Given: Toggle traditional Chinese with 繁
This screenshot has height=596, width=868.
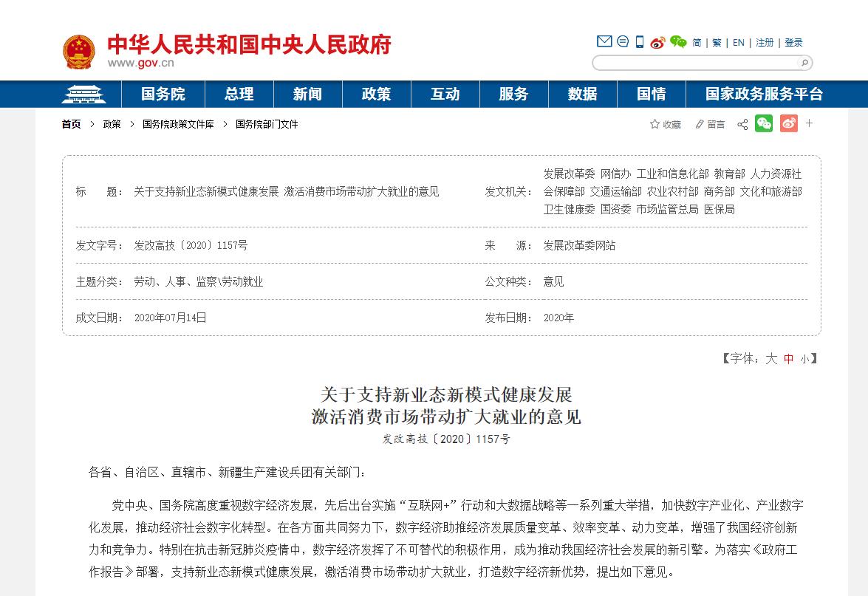Looking at the screenshot, I should (715, 42).
